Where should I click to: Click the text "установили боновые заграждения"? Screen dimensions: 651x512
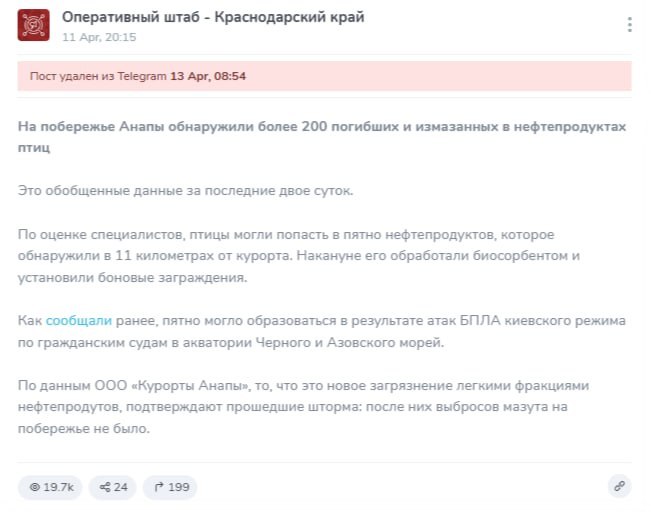coord(132,277)
